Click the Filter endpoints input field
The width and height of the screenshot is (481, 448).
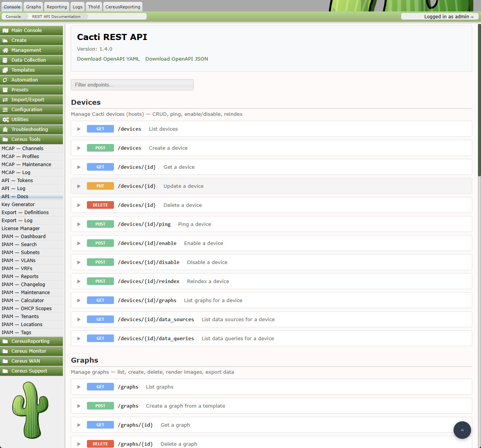pos(132,85)
